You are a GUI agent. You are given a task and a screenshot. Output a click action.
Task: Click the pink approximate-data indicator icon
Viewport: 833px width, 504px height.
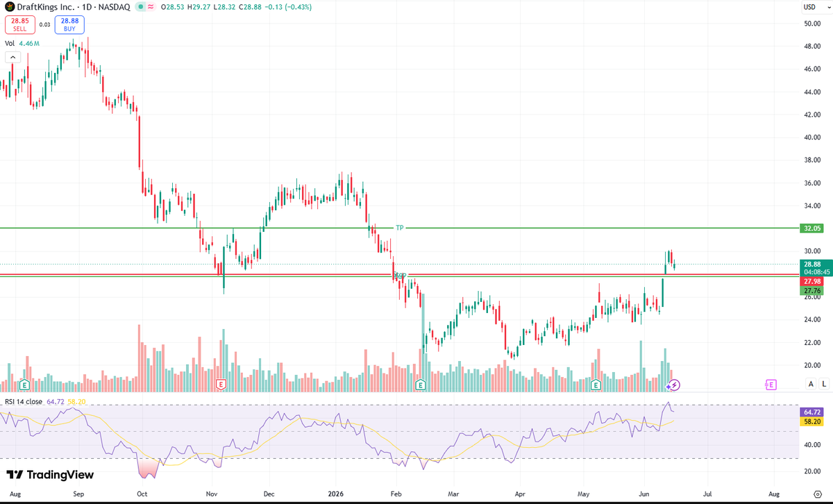tap(151, 7)
